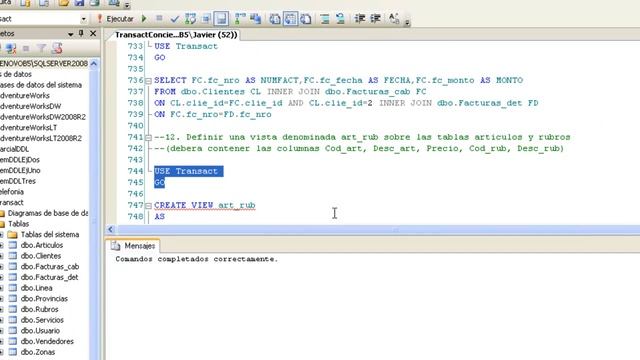640x360 pixels.
Task: Open SQL editor toolbar overflow options
Action: pos(407,22)
